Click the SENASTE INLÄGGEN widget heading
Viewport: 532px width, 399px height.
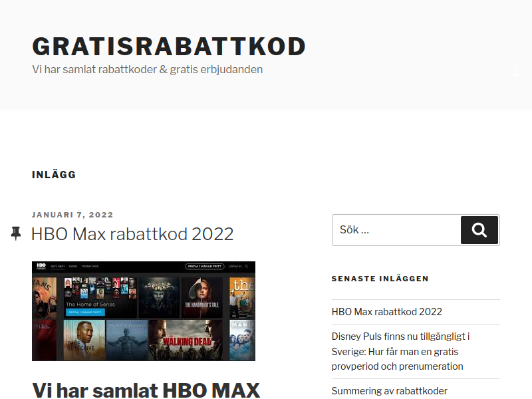point(380,279)
